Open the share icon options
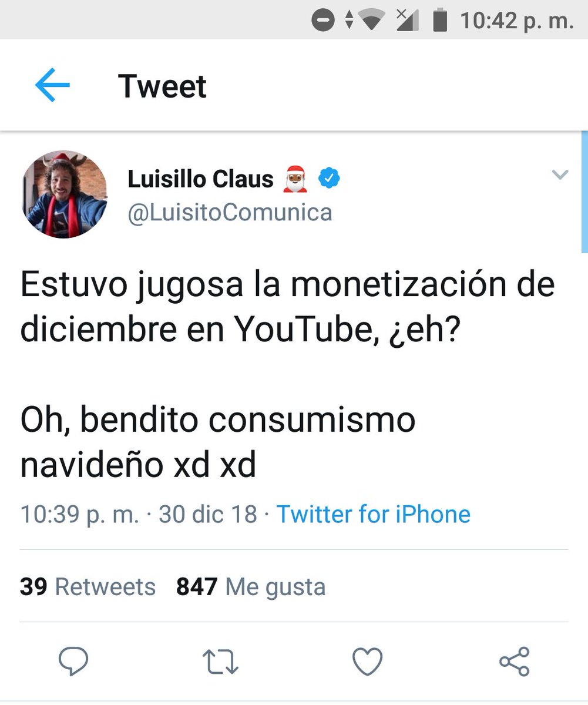Image resolution: width=588 pixels, height=705 pixels. (x=515, y=662)
